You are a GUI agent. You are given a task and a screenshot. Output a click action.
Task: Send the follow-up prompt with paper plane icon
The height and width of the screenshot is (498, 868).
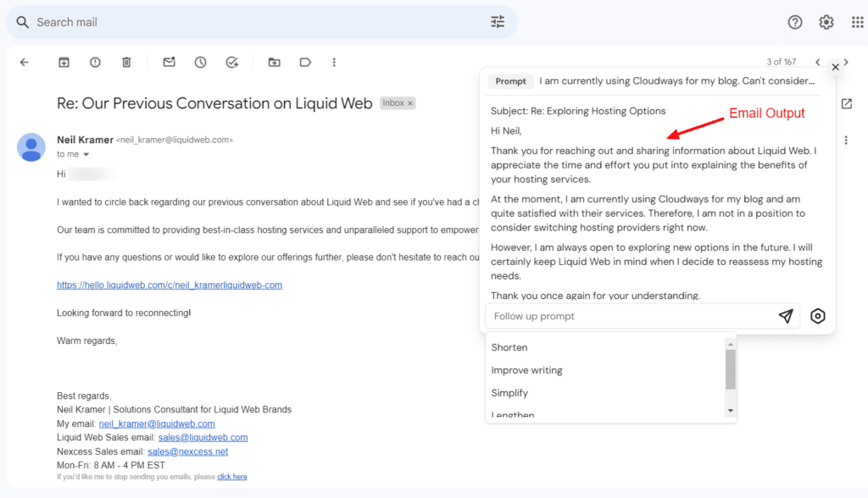(x=785, y=315)
